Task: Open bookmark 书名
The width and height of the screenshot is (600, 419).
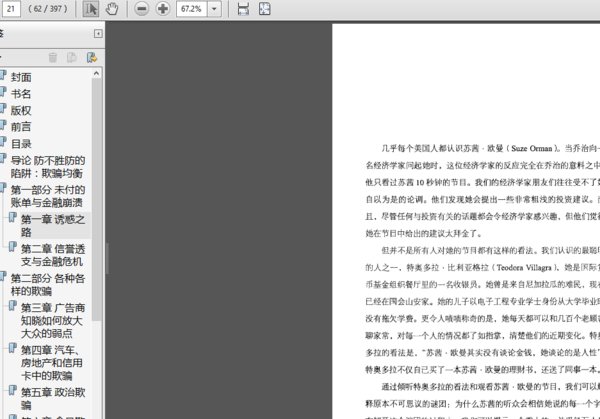Action: [21, 94]
